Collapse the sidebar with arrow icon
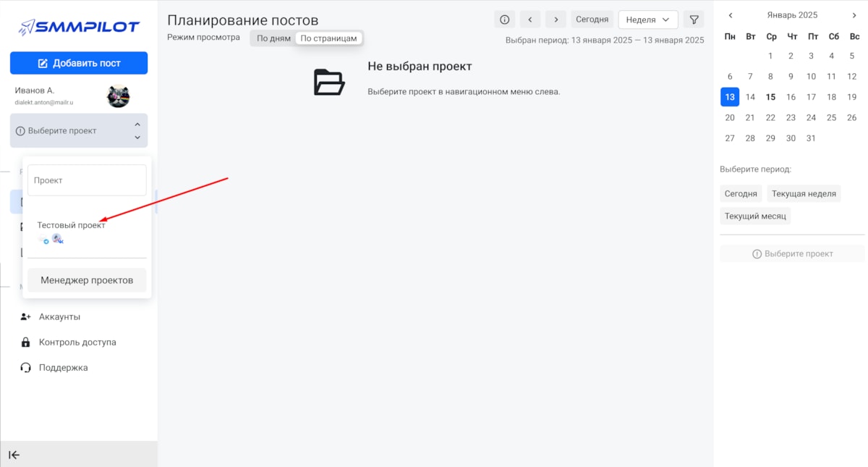Image resolution: width=868 pixels, height=467 pixels. pyautogui.click(x=14, y=455)
